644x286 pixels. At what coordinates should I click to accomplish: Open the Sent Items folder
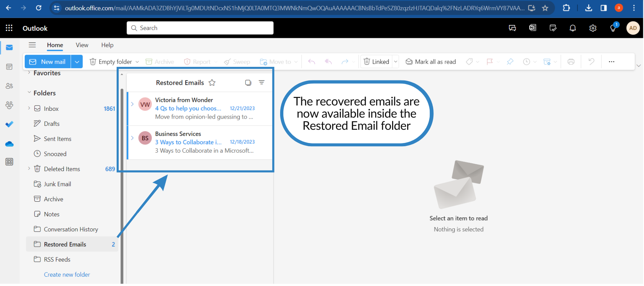72,139
